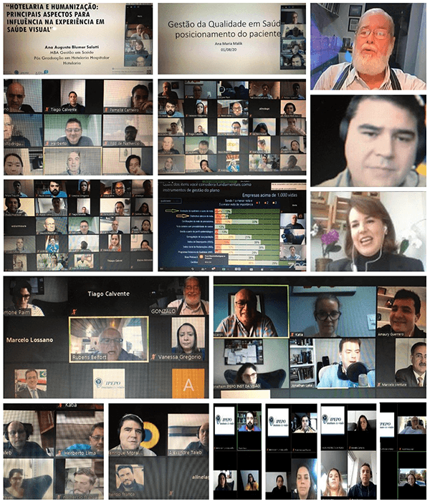Click the date '01/08/20' on slide
430x504 pixels.
[x=229, y=49]
